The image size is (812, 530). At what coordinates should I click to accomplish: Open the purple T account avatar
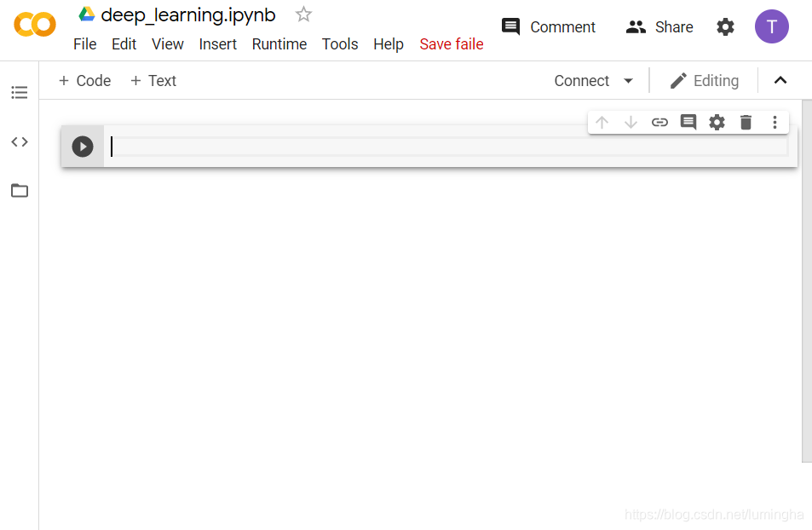[772, 26]
